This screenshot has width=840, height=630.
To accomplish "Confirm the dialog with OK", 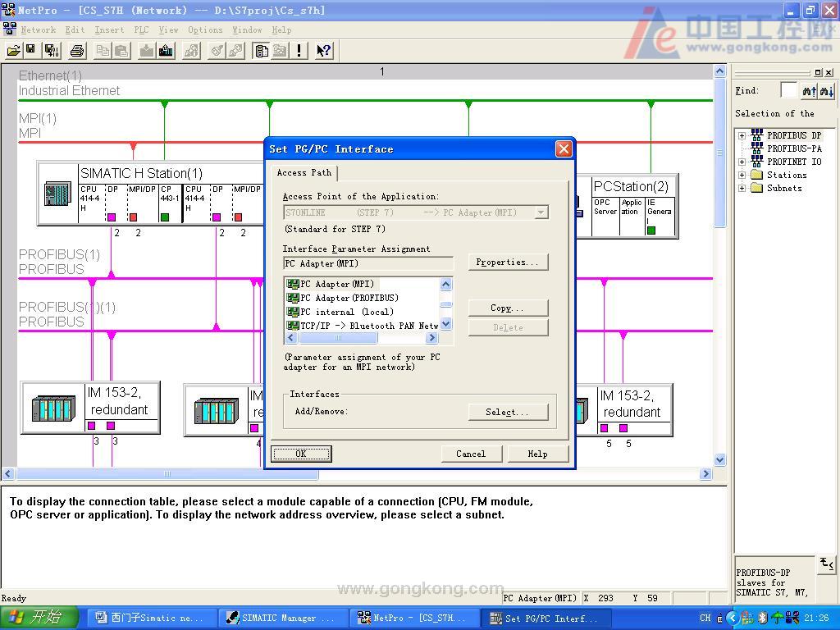I will pos(301,454).
